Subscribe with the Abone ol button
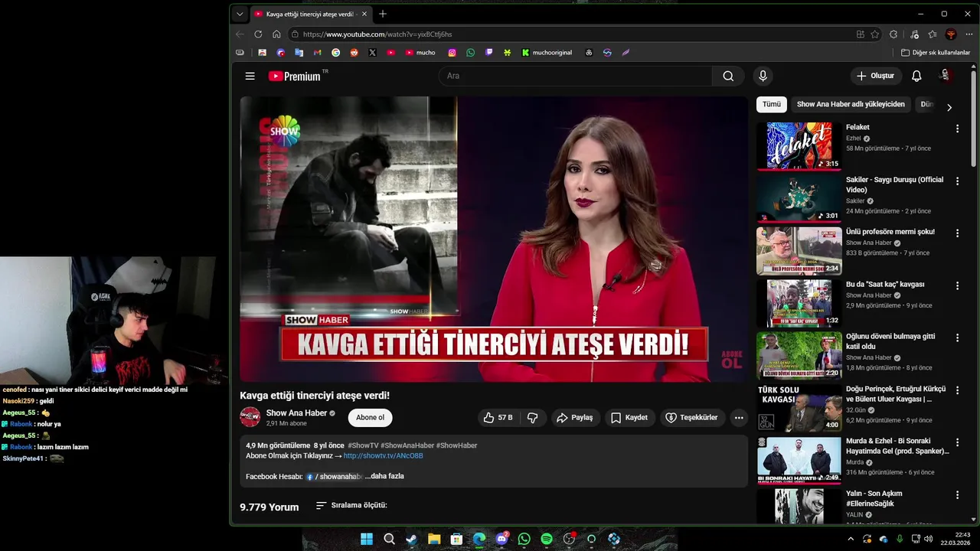The width and height of the screenshot is (980, 551). [371, 417]
